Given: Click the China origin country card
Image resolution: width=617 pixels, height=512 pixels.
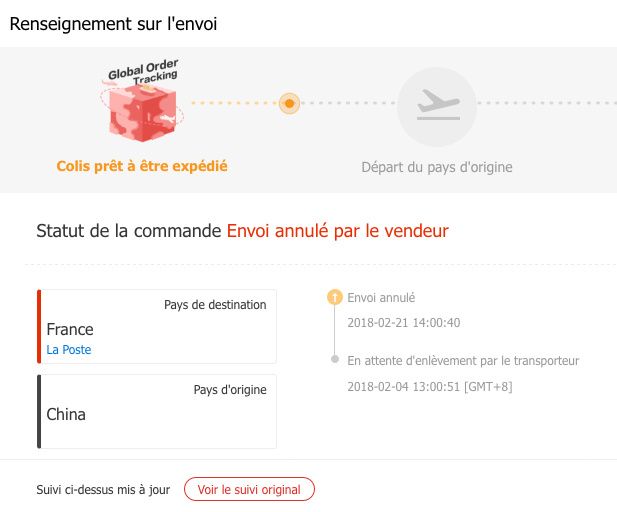Looking at the screenshot, I should (157, 412).
